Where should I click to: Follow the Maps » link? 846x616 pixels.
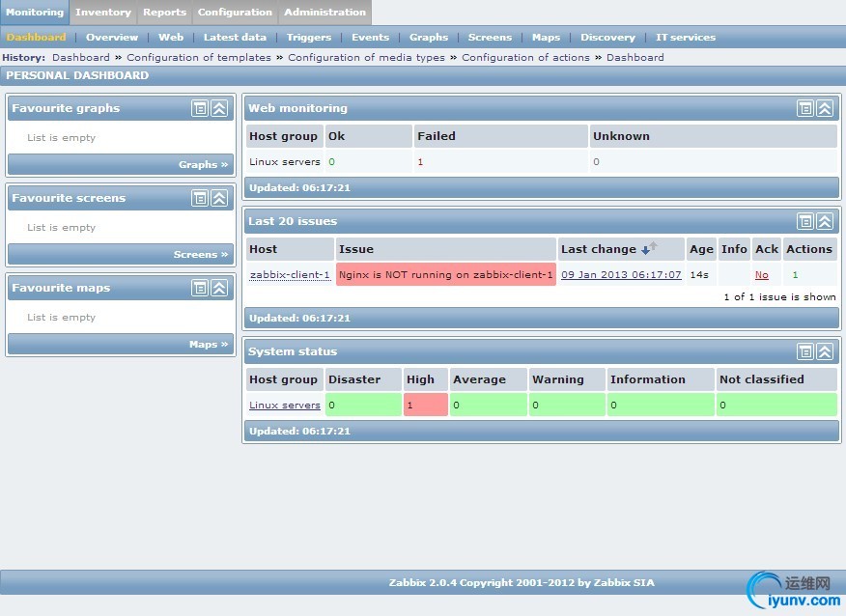pos(209,344)
